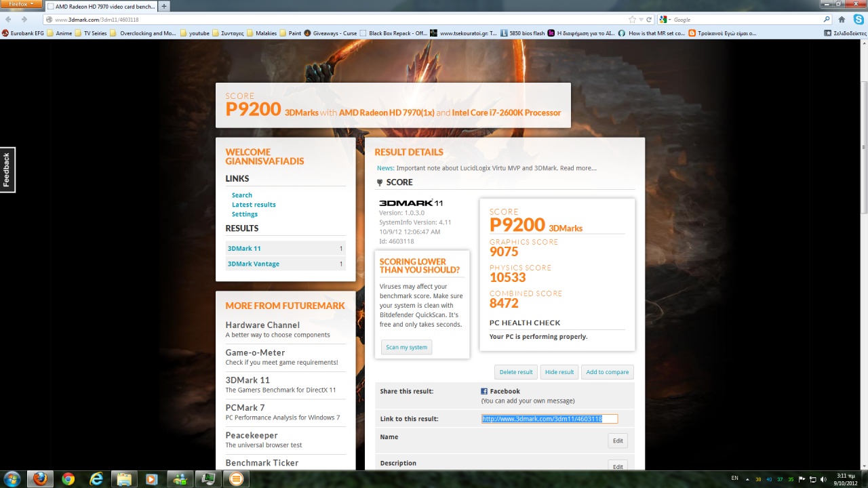Go to browser Home icon

[842, 20]
